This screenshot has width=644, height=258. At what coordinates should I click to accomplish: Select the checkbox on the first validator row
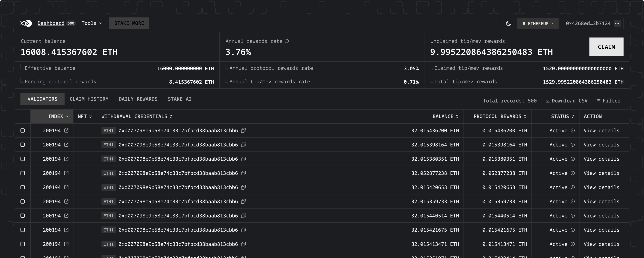tap(23, 131)
